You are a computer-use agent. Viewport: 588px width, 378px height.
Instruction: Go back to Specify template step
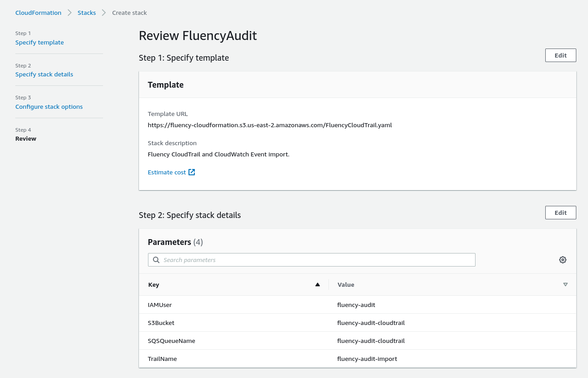click(x=40, y=42)
